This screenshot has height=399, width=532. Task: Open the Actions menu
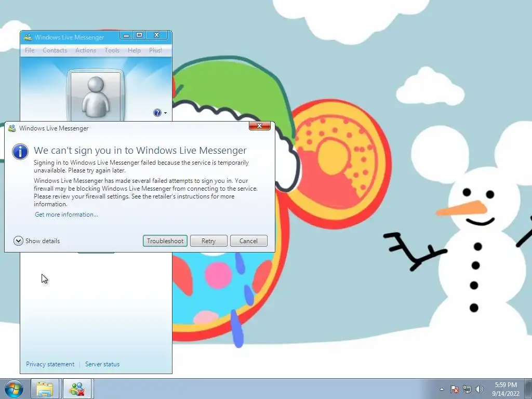pyautogui.click(x=86, y=50)
